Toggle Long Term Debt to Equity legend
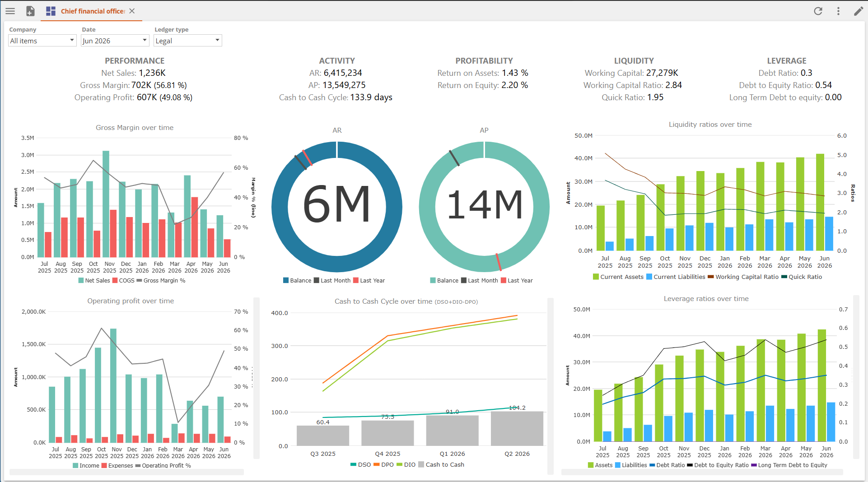Image resolution: width=868 pixels, height=482 pixels. point(789,465)
